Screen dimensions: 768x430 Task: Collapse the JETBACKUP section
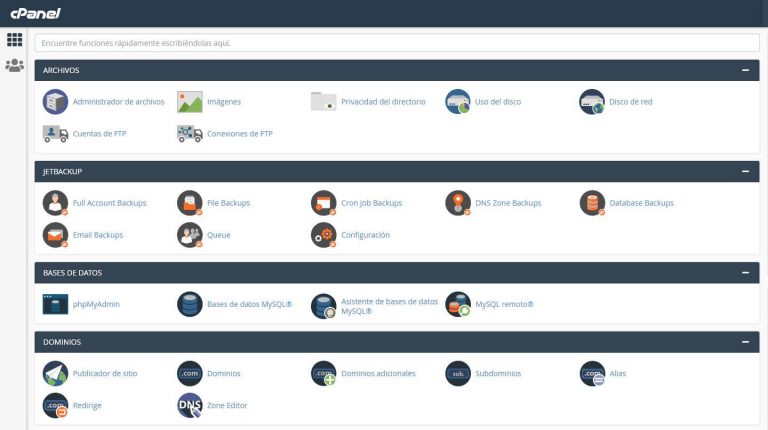(745, 172)
